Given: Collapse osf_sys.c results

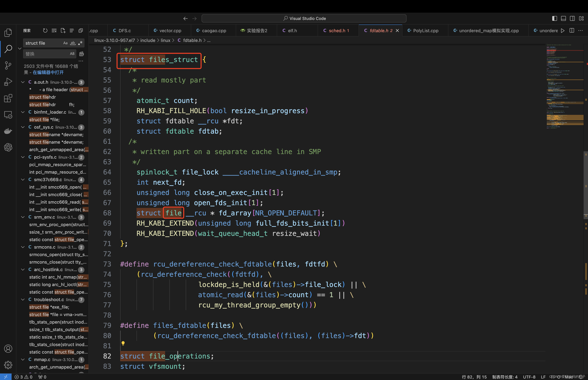Looking at the screenshot, I should click(x=23, y=127).
